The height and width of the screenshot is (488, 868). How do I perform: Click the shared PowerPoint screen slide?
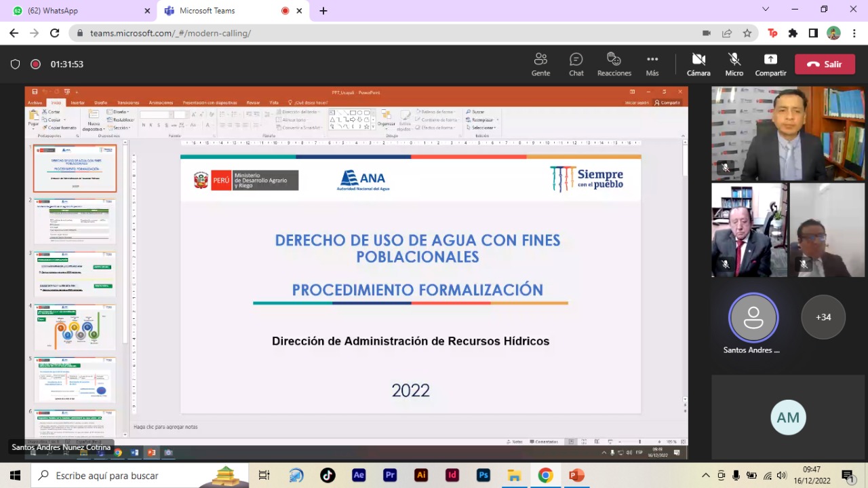pyautogui.click(x=410, y=284)
